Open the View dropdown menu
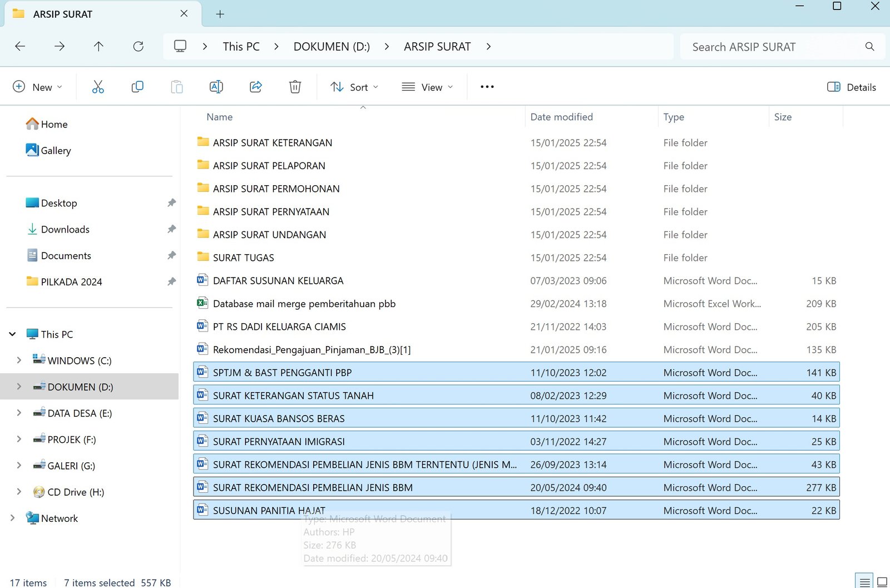 point(427,87)
